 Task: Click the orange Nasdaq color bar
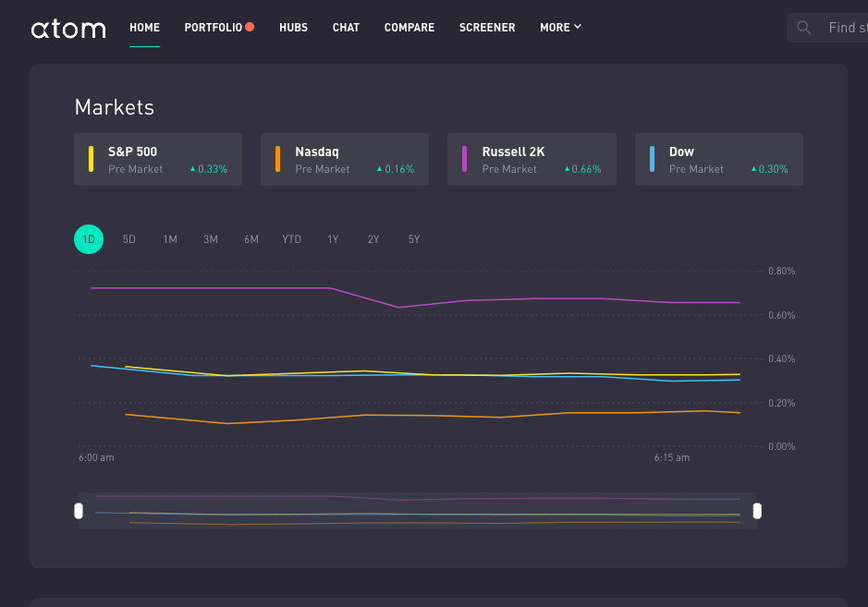277,159
